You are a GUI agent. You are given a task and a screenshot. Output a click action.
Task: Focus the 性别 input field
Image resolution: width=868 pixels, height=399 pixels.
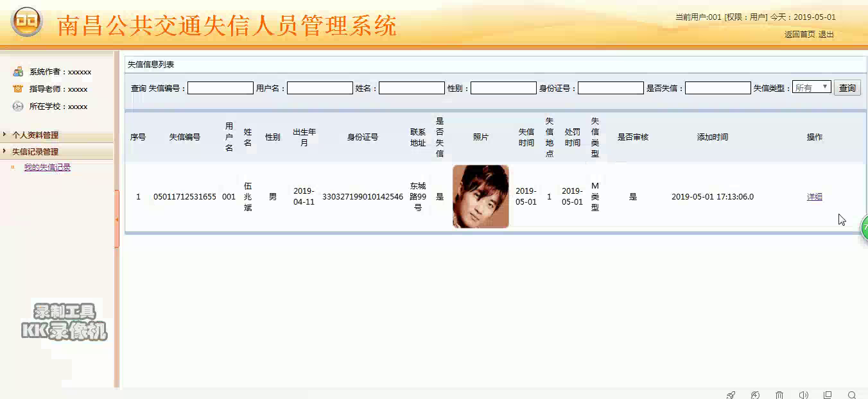pyautogui.click(x=503, y=88)
